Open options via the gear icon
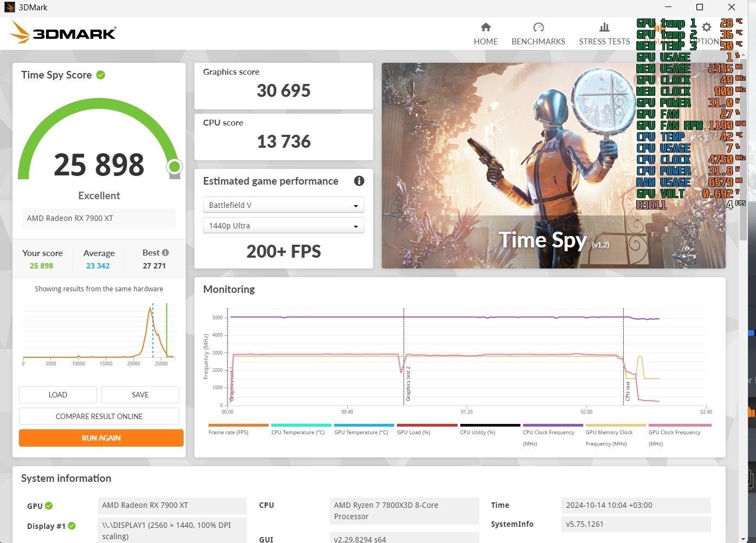 (706, 27)
